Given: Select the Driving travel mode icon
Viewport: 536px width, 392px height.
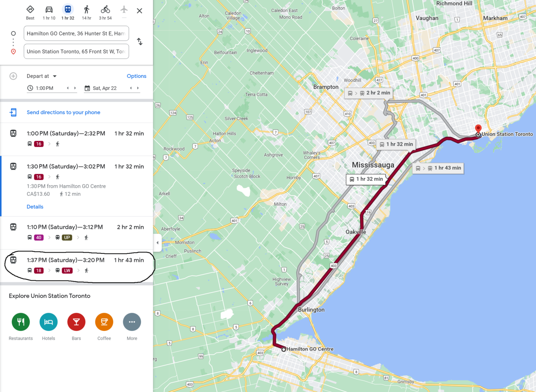Looking at the screenshot, I should (x=49, y=10).
